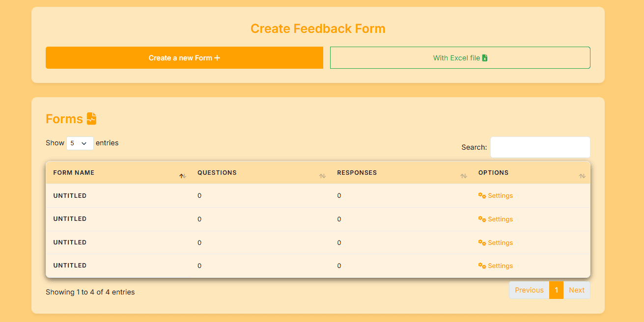Go to the Previous page
This screenshot has height=322, width=644.
(x=529, y=290)
